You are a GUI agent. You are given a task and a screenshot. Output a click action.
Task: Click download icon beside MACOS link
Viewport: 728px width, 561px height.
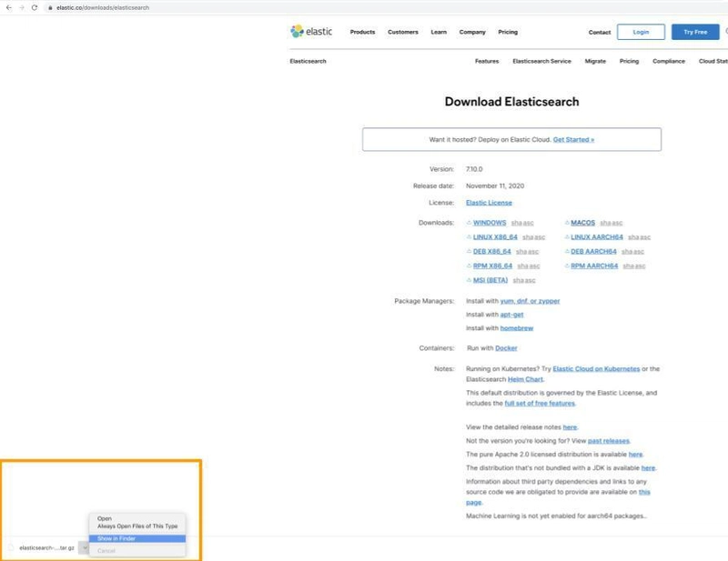pos(567,223)
